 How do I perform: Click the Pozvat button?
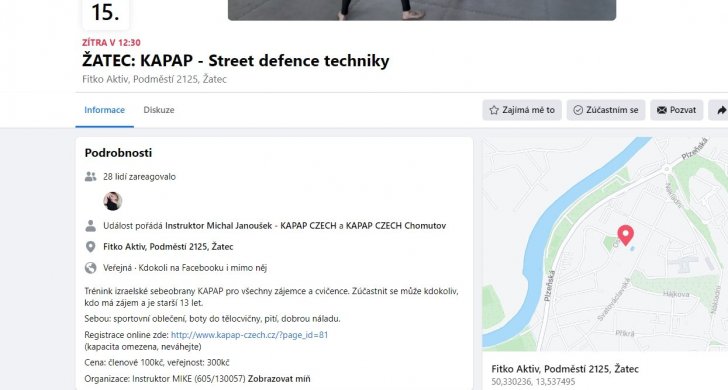click(676, 110)
